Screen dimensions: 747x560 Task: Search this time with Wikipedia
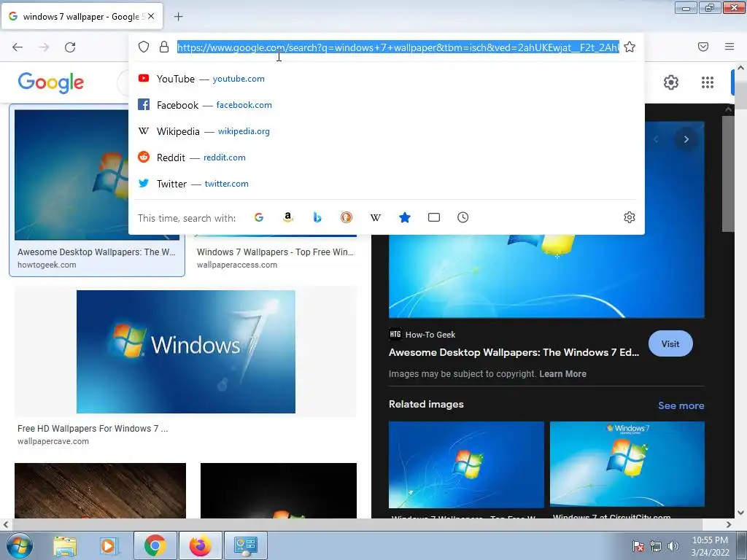coord(376,217)
